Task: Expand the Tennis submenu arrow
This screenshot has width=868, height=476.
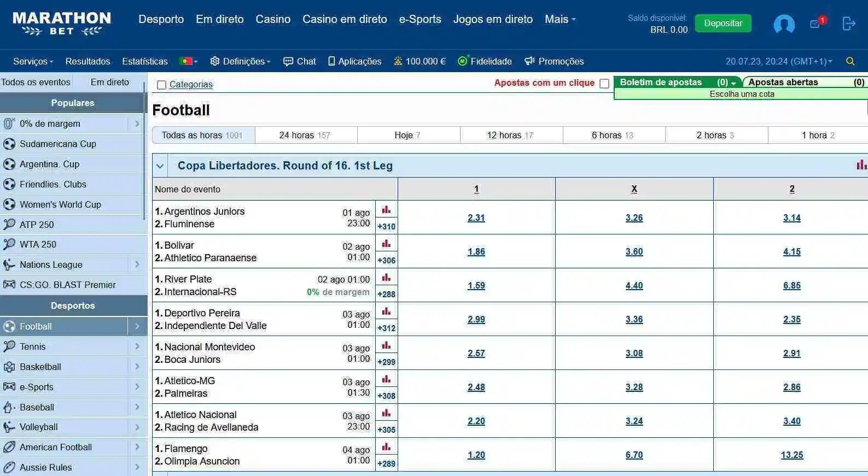Action: [137, 346]
